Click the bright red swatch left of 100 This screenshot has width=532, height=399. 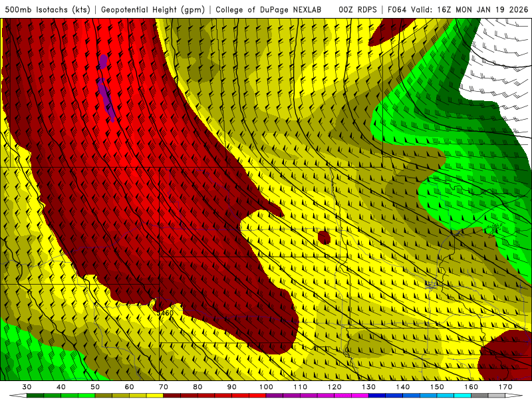coord(257,396)
